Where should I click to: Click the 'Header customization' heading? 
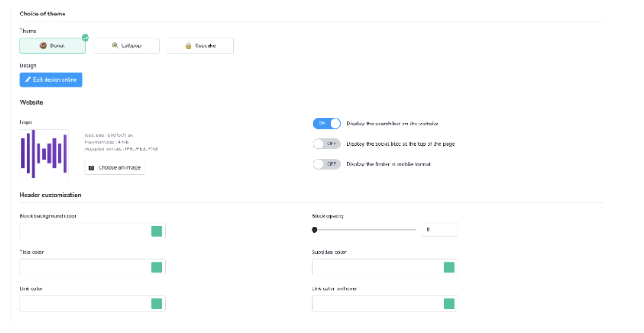coord(50,195)
